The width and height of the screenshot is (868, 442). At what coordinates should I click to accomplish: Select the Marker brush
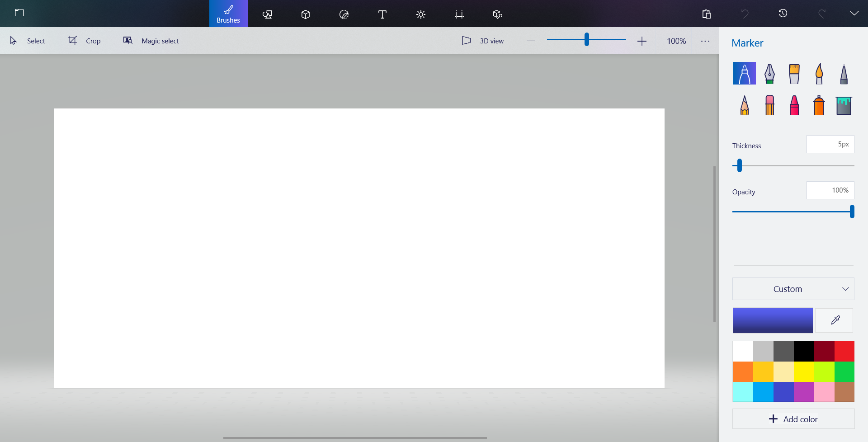pos(745,73)
